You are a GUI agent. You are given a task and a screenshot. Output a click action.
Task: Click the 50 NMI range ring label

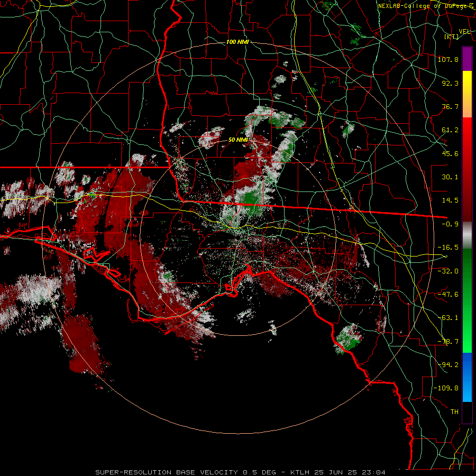click(238, 140)
